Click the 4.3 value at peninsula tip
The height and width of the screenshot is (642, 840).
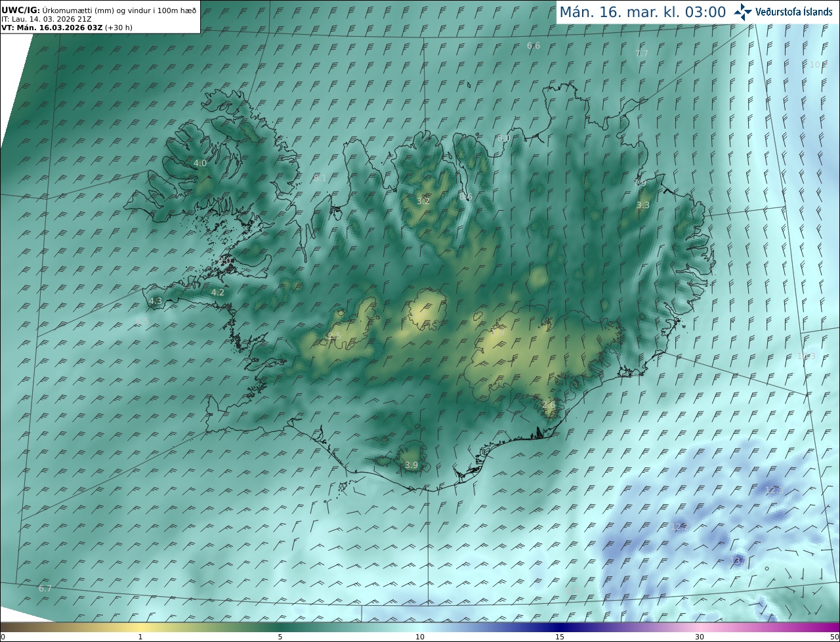pyautogui.click(x=156, y=301)
